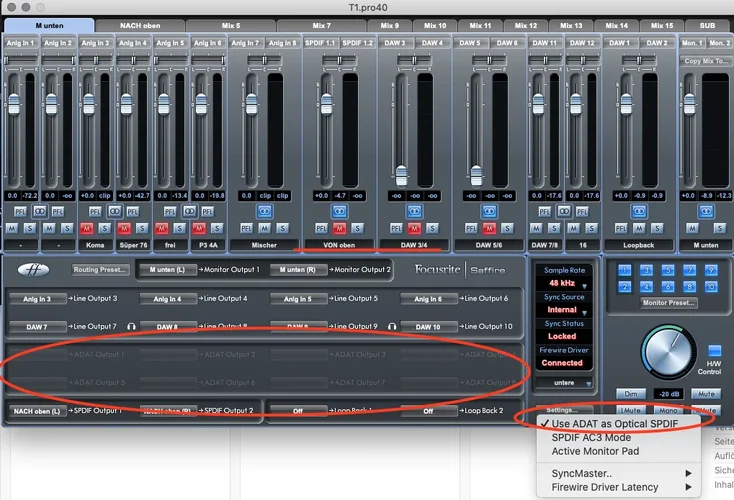Uncheck Use ADAT as Optical SPDIF
Viewport: 734px width, 500px height.
click(618, 424)
